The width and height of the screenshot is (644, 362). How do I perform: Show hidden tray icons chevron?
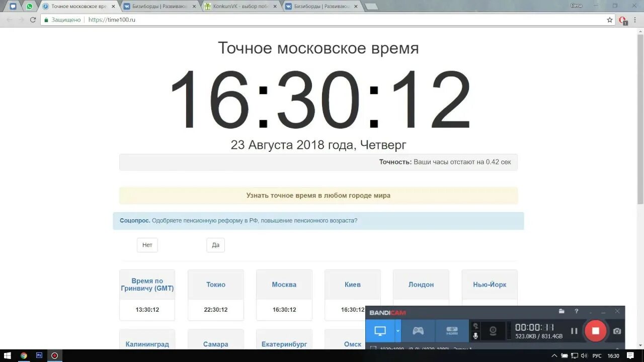click(555, 356)
